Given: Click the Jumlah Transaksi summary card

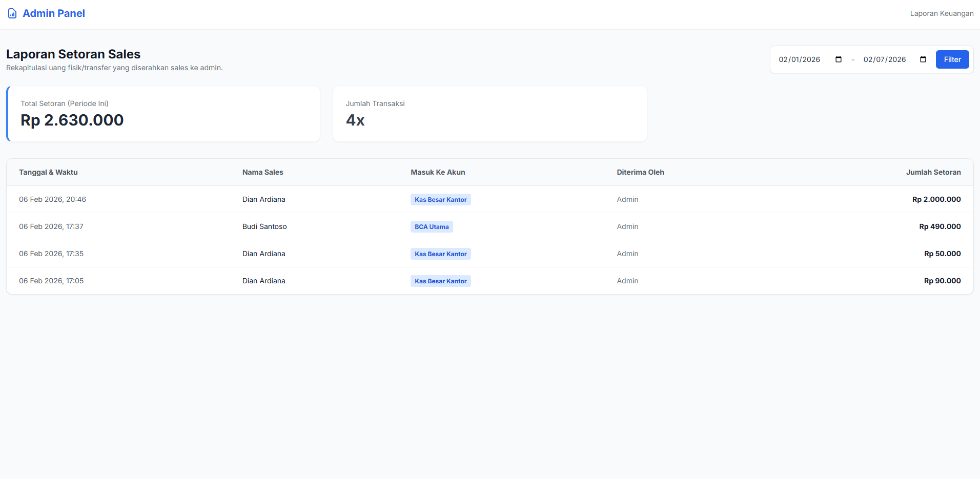Looking at the screenshot, I should 489,114.
